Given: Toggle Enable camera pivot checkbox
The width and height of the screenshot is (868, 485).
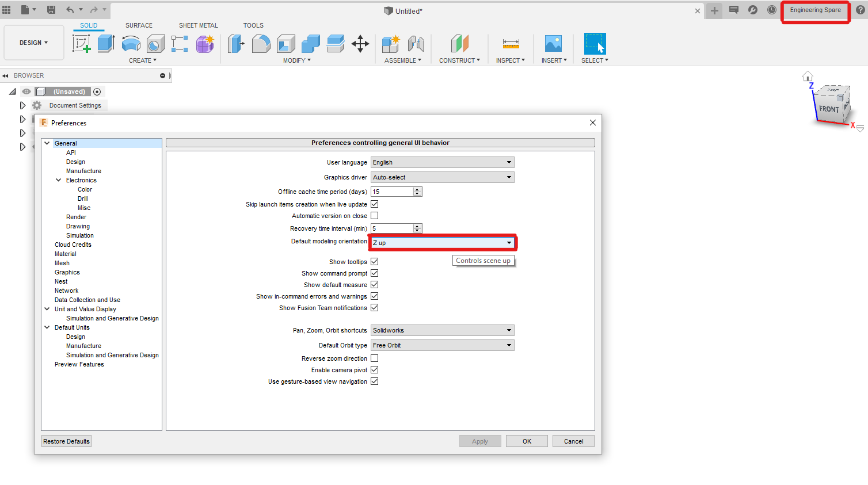Looking at the screenshot, I should point(374,370).
